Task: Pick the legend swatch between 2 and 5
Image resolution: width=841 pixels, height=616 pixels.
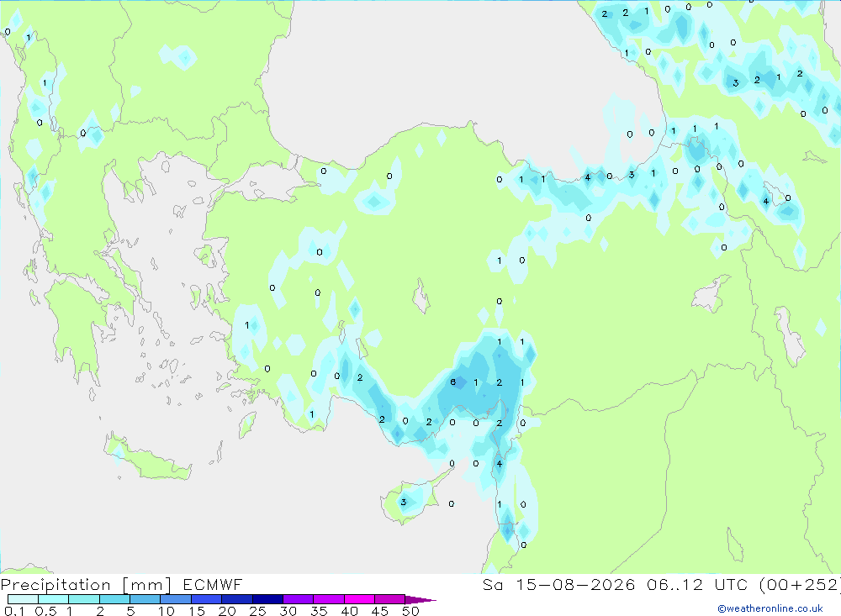Action: pyautogui.click(x=114, y=599)
